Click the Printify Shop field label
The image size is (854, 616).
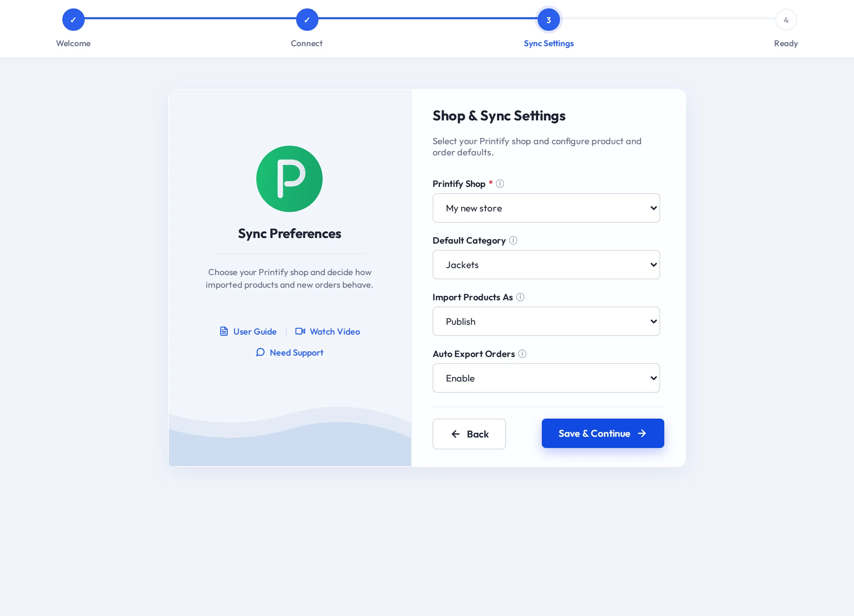(458, 184)
